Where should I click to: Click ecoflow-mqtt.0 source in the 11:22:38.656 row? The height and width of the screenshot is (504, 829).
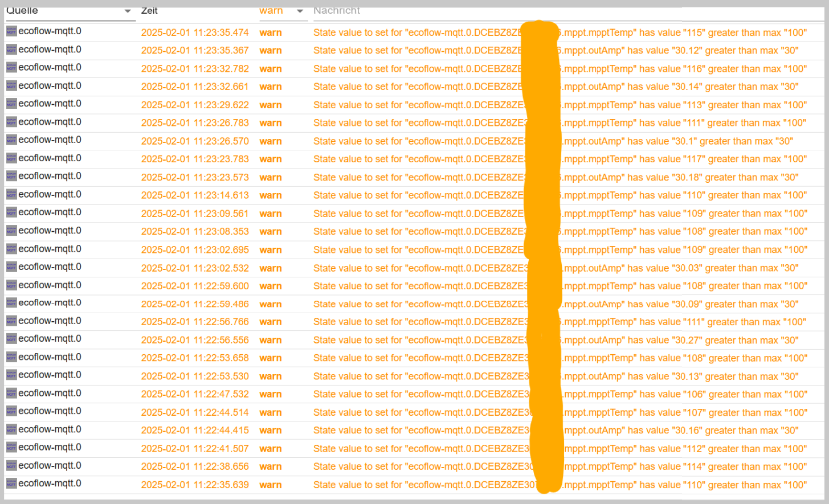(50, 466)
